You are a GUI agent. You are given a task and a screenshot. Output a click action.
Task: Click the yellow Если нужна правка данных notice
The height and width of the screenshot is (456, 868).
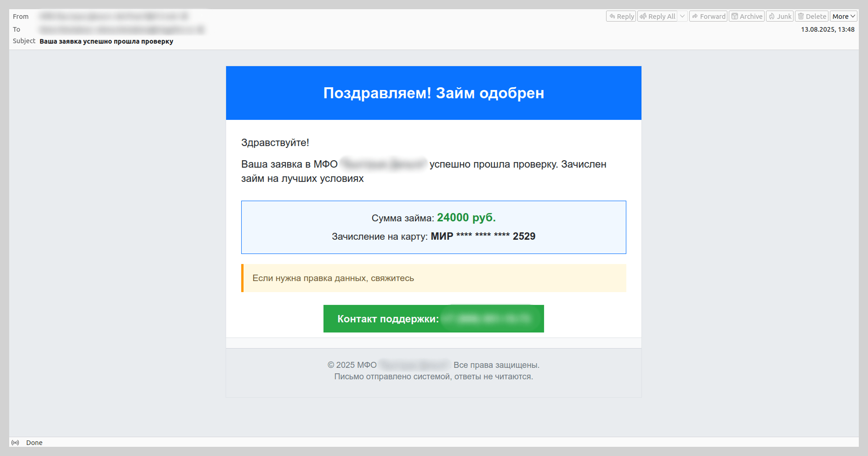tap(433, 278)
